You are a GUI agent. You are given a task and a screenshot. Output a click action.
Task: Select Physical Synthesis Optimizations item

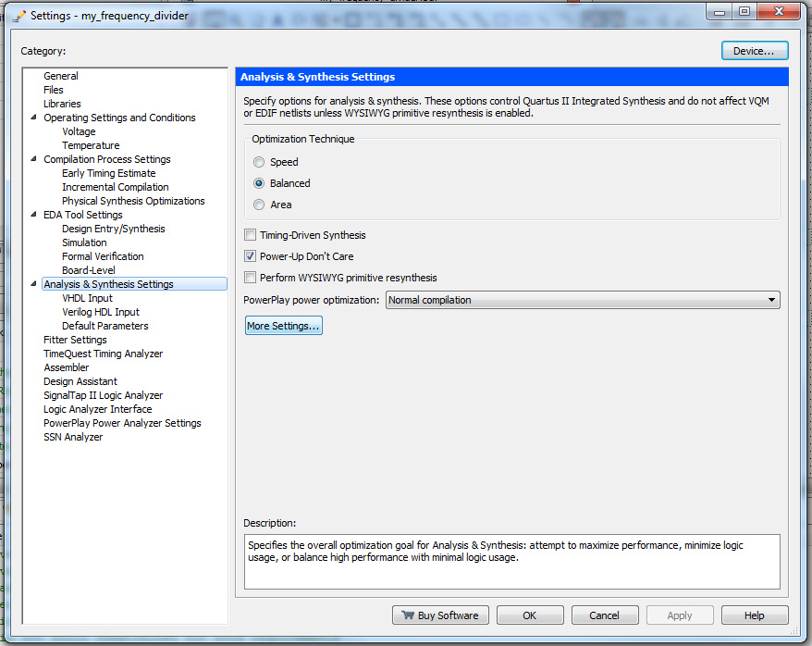pyautogui.click(x=133, y=201)
